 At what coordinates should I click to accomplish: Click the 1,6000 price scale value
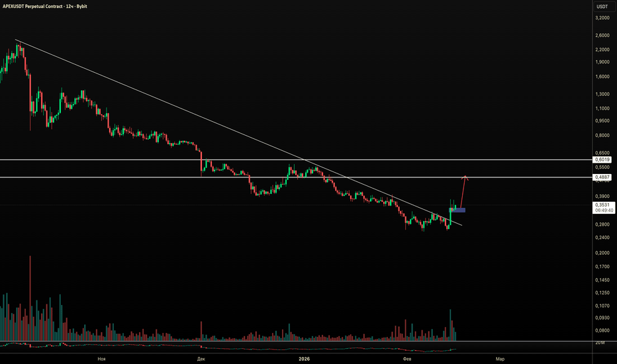[602, 77]
